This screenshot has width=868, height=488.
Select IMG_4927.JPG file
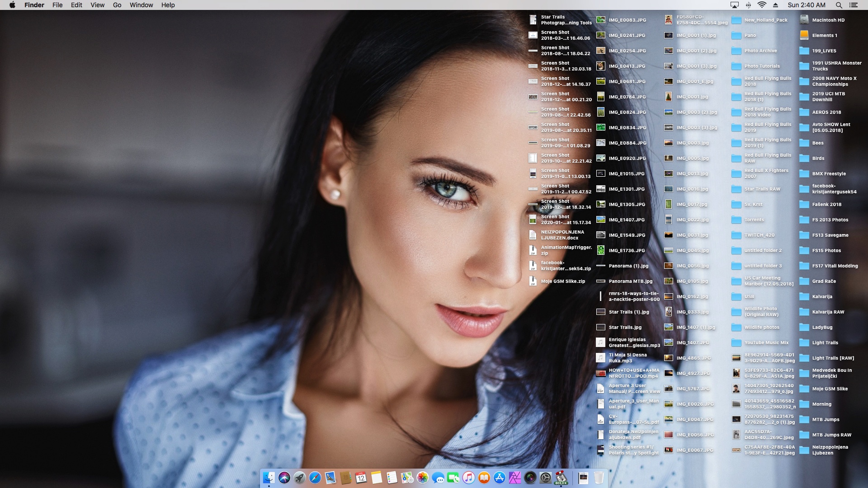687,373
